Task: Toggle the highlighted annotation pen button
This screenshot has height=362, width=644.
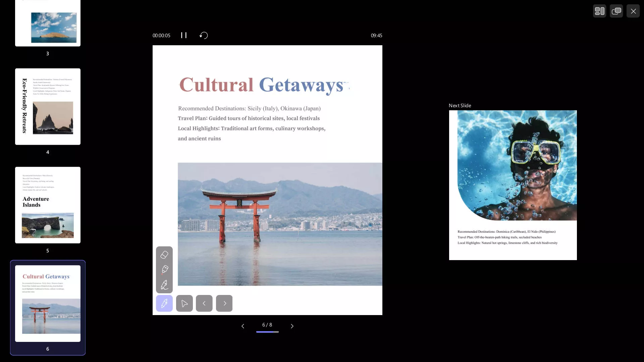Action: [x=164, y=303]
